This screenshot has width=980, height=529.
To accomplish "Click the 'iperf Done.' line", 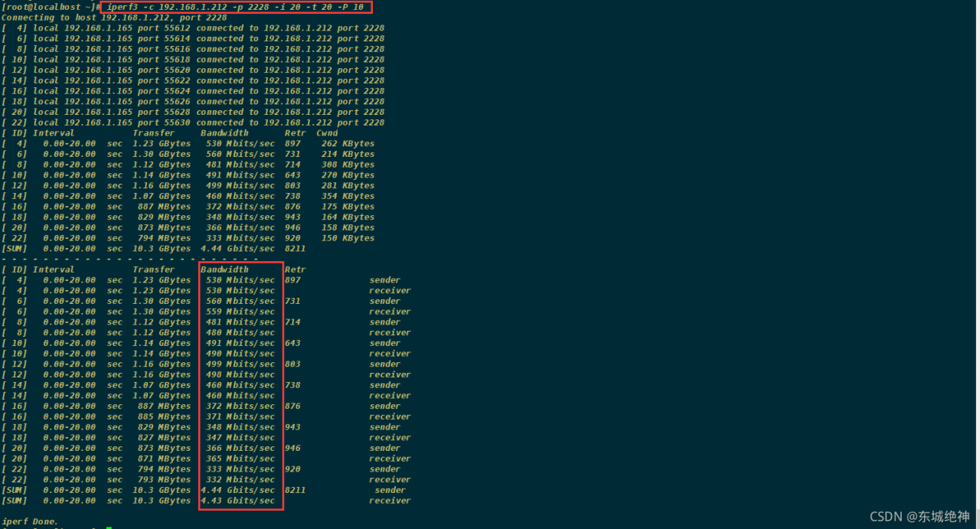I will pyautogui.click(x=31, y=521).
